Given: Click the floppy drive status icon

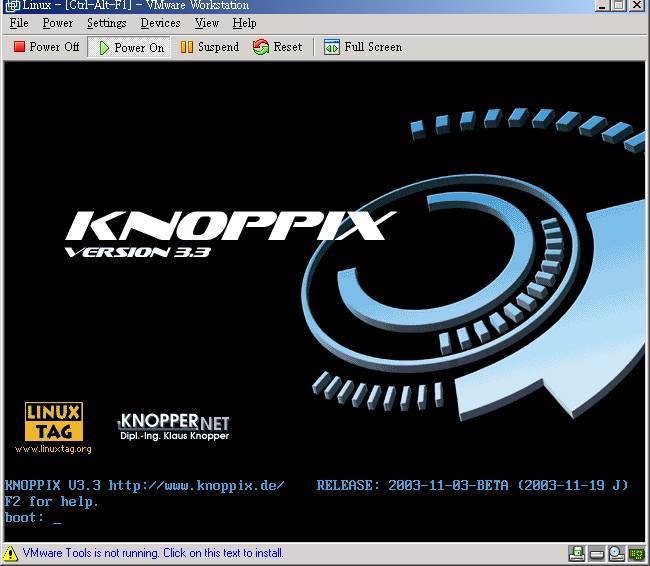Looking at the screenshot, I should (577, 554).
